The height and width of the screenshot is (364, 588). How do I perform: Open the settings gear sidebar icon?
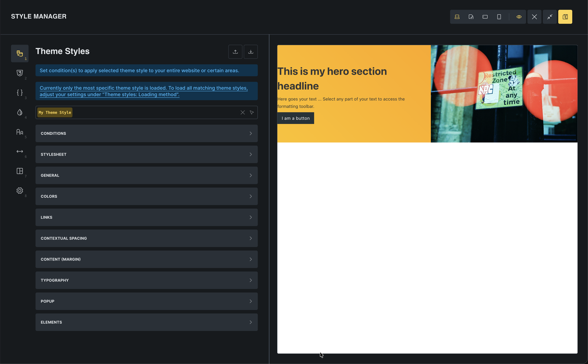click(x=20, y=191)
